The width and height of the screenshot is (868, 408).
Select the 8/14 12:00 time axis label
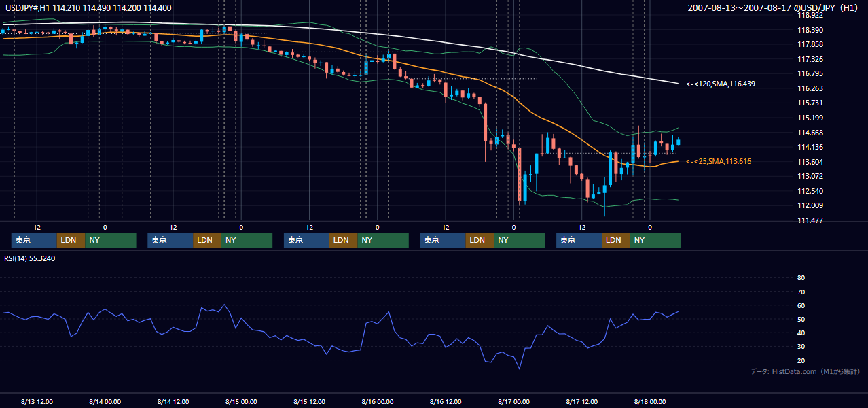point(173,401)
